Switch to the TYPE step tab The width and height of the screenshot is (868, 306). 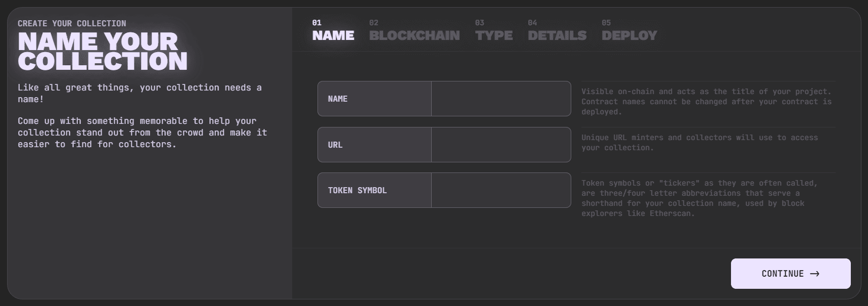[493, 35]
